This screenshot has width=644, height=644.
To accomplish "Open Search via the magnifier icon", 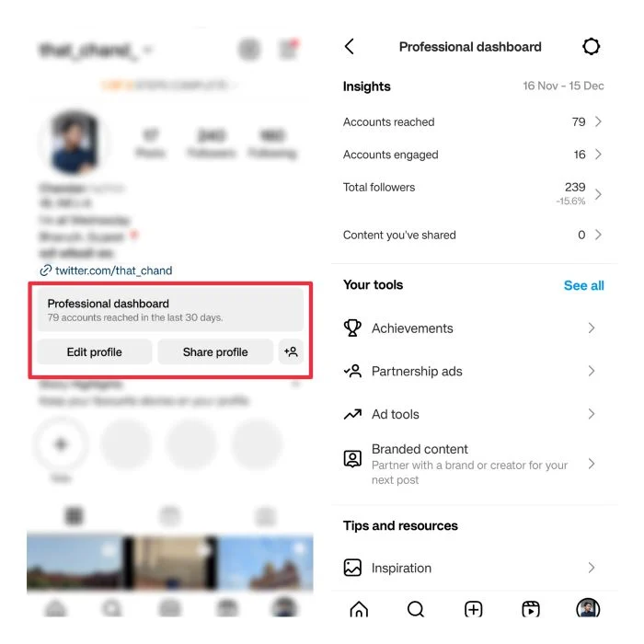I will [416, 609].
